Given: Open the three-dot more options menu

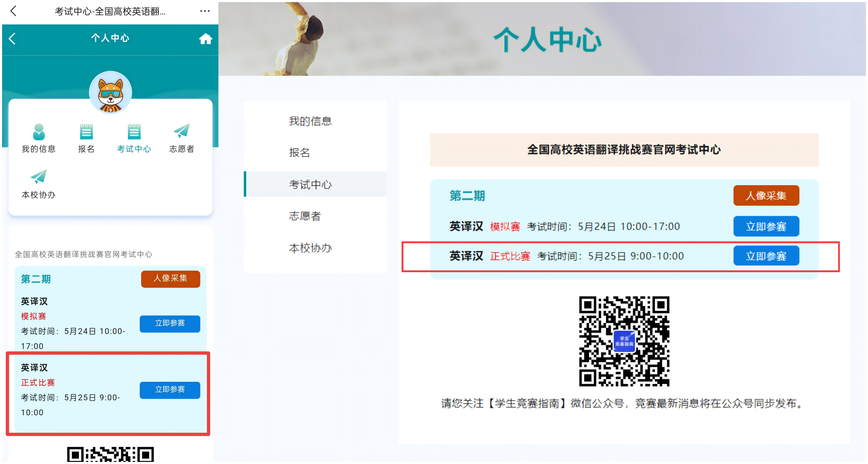Looking at the screenshot, I should (x=205, y=11).
